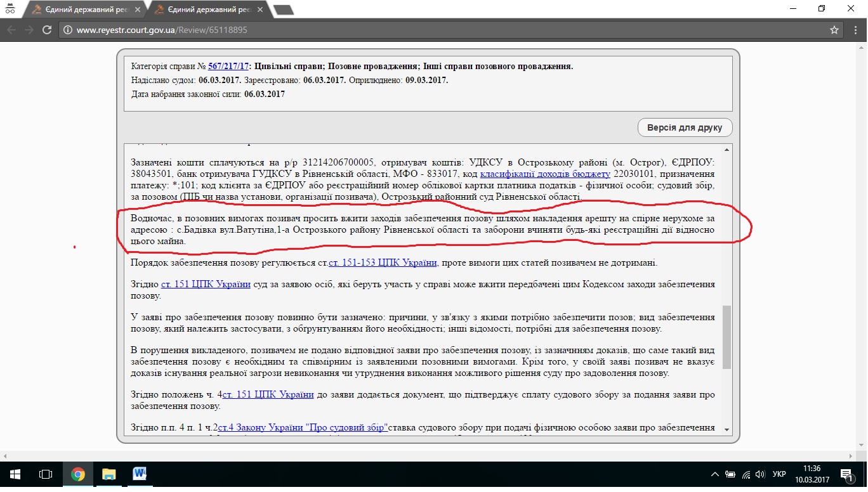Image resolution: width=868 pixels, height=492 pixels.
Task: Open the Windows Start menu
Action: [x=15, y=474]
